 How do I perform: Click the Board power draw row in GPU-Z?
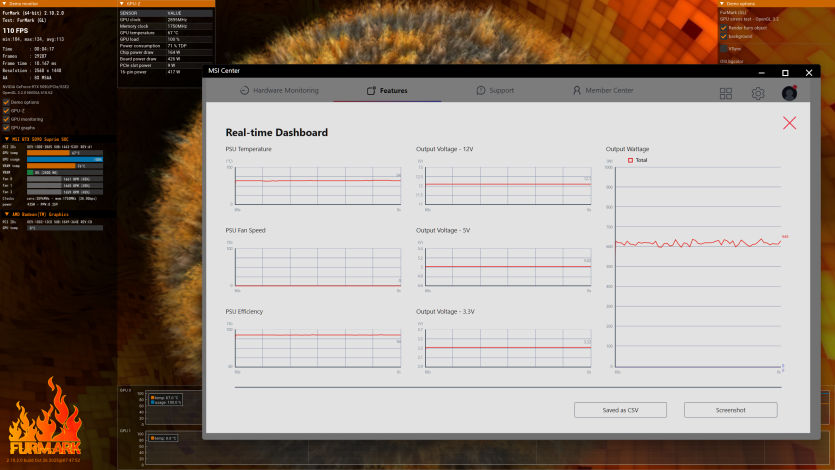click(166, 59)
